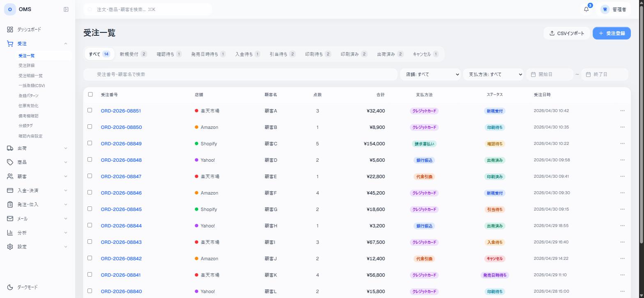The image size is (644, 298).
Task: Open the 支払方法: すべて dropdown
Action: (493, 74)
